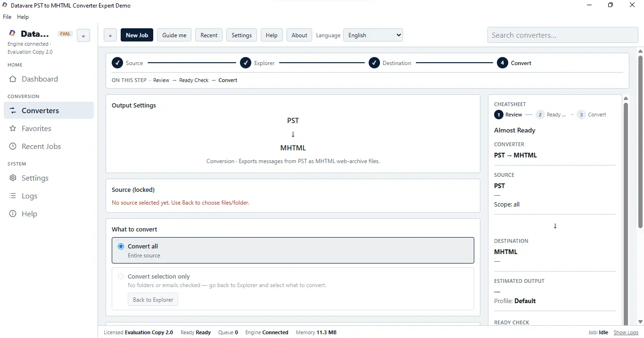
Task: Click the Favorites star icon
Action: 13,129
